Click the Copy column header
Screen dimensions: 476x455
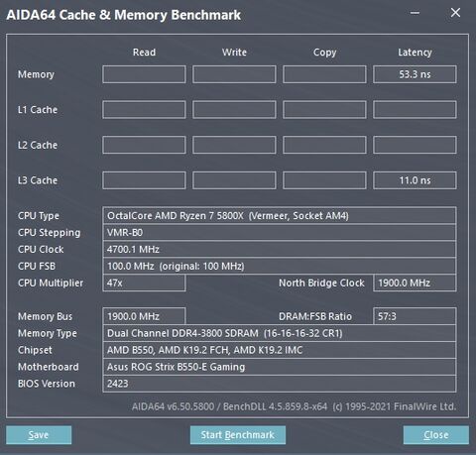coord(324,53)
